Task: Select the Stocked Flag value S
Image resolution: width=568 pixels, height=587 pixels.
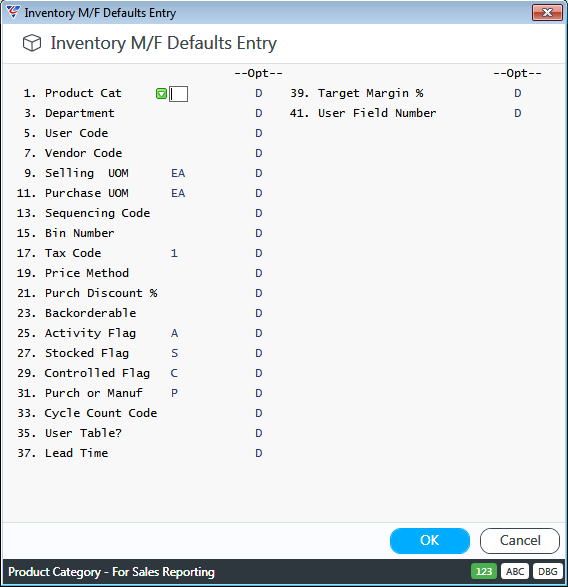Action: pyautogui.click(x=174, y=353)
